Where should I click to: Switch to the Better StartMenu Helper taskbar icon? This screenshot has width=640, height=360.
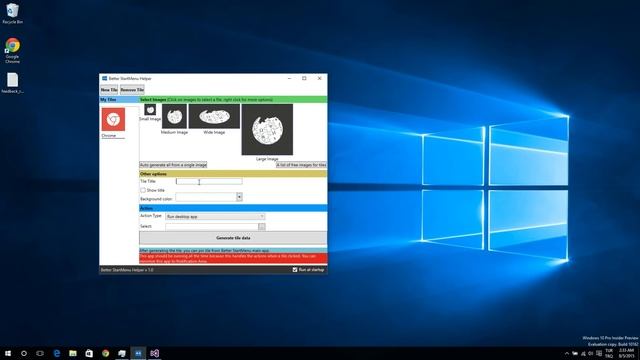(x=138, y=353)
